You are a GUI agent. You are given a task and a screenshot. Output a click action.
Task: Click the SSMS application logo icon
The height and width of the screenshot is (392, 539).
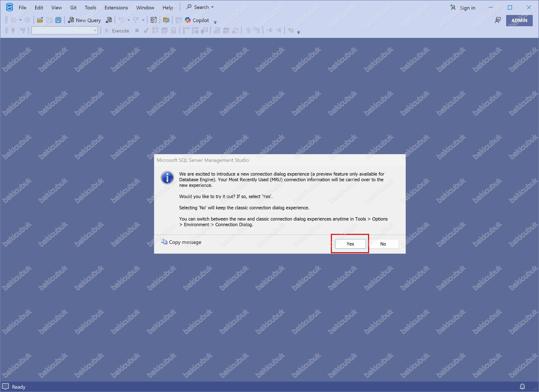9,7
